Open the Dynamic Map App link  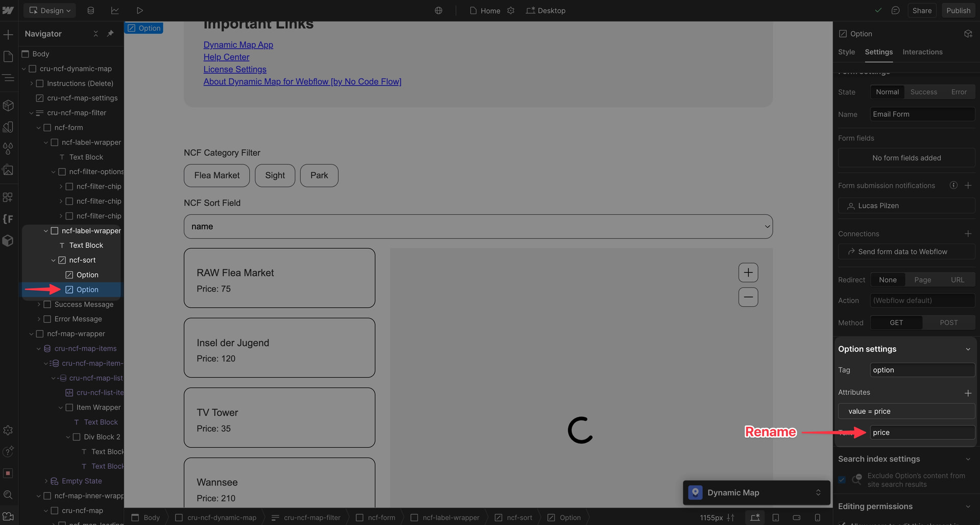pyautogui.click(x=238, y=45)
